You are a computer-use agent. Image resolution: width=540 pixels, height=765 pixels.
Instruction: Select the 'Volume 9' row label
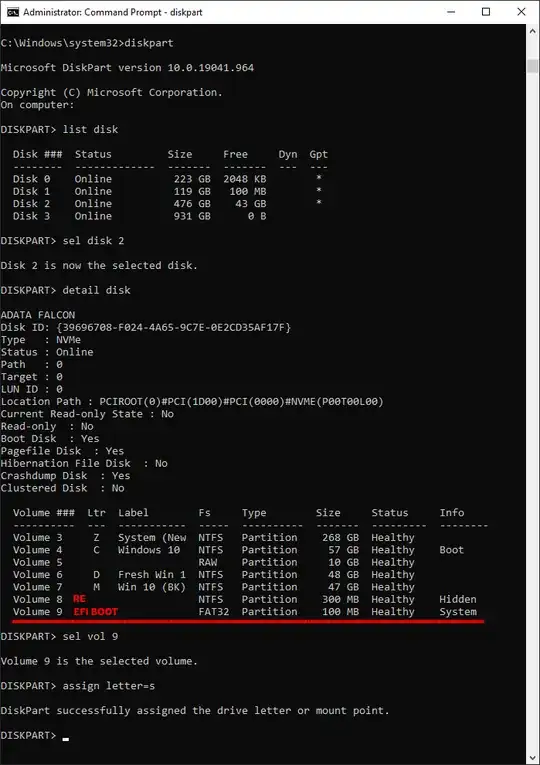[x=38, y=612]
